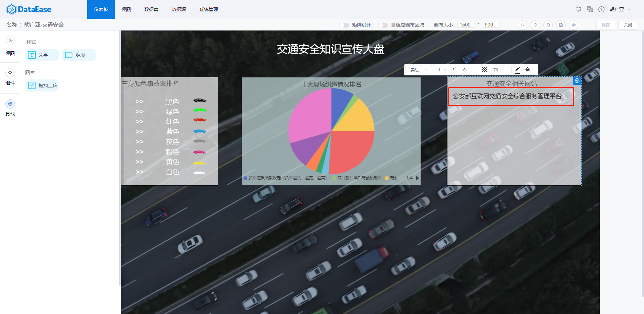Click the 保存 button

606,25
